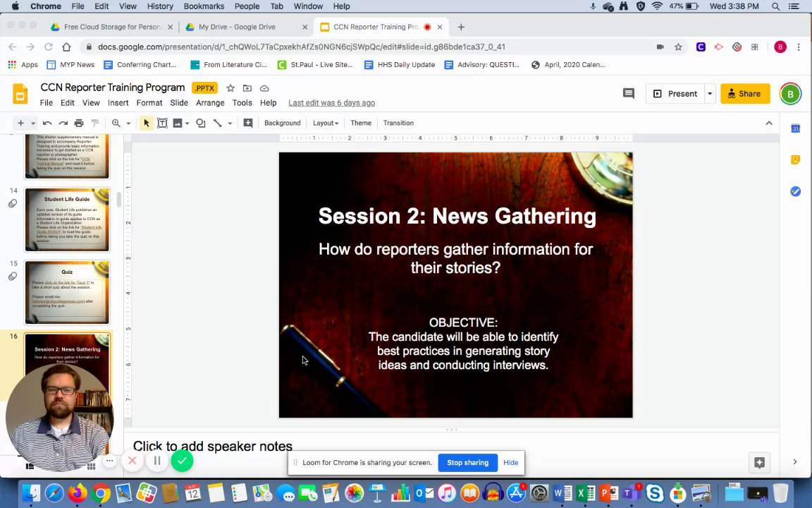Open the Slide menu
Image resolution: width=812 pixels, height=508 pixels.
click(179, 102)
